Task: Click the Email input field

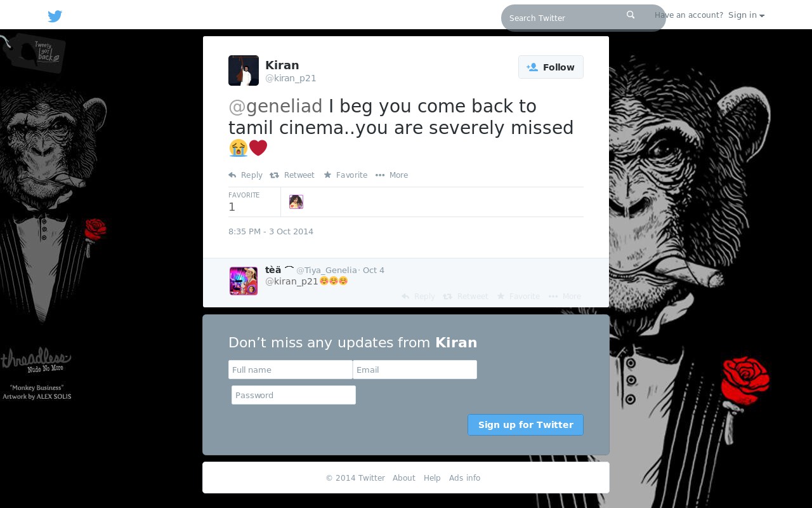Action: pos(415,370)
